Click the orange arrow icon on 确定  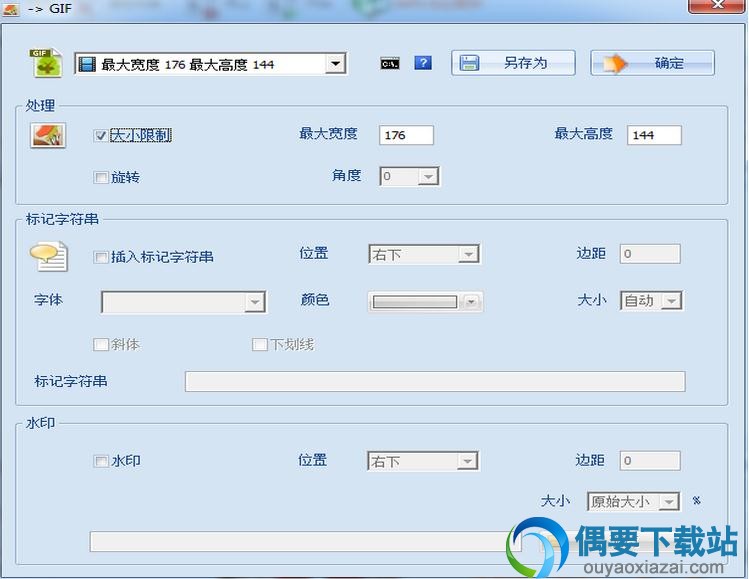613,64
